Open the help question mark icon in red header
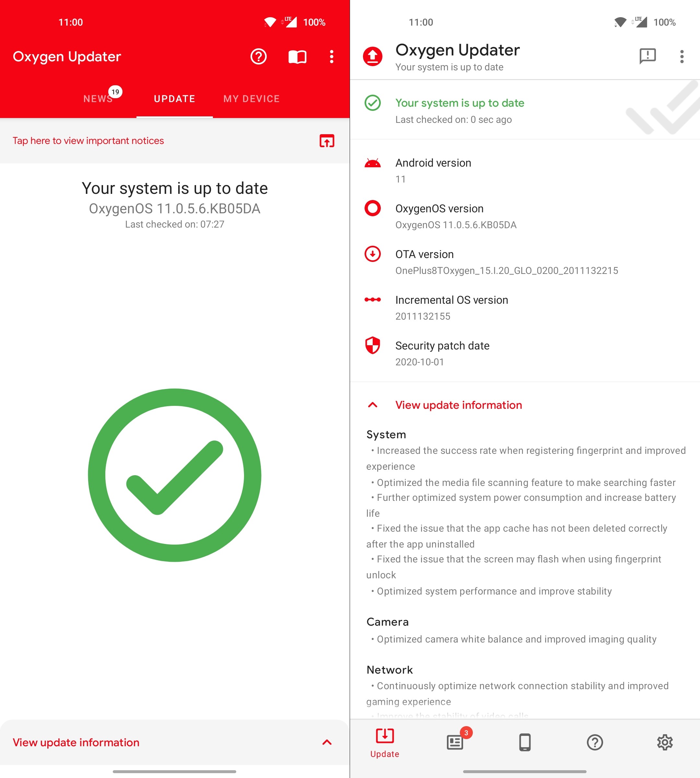 click(x=259, y=56)
